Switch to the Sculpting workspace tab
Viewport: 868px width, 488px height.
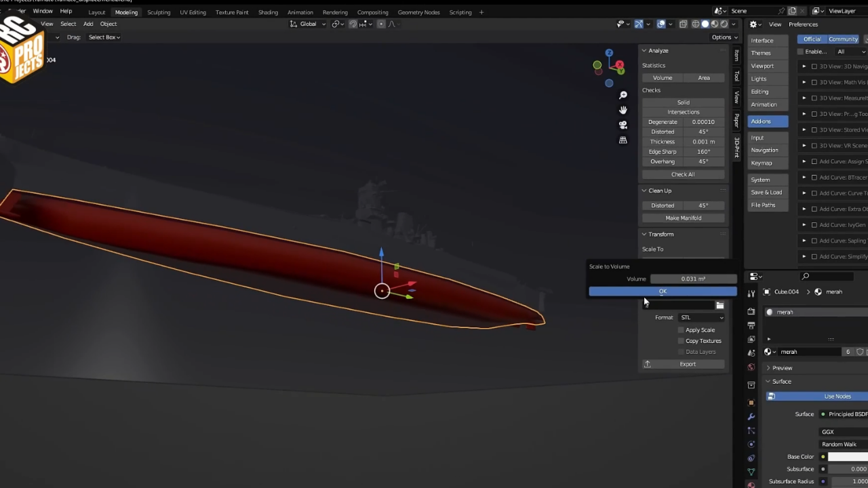coord(159,12)
